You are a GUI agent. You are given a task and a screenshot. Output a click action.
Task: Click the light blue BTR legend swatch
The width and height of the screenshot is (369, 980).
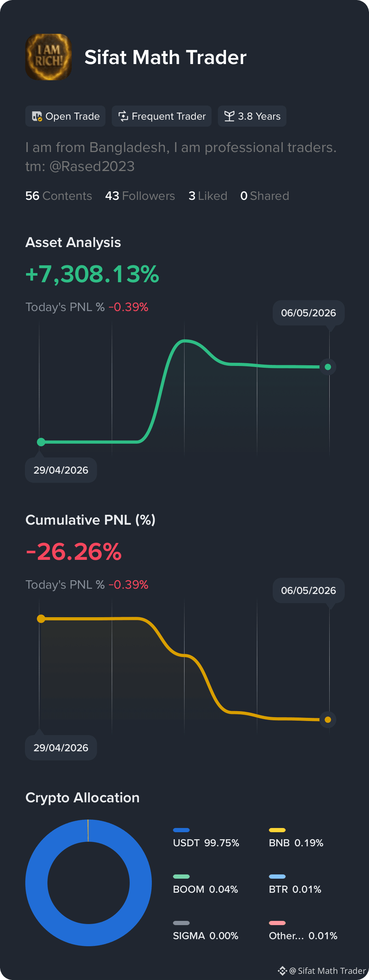[x=277, y=877]
